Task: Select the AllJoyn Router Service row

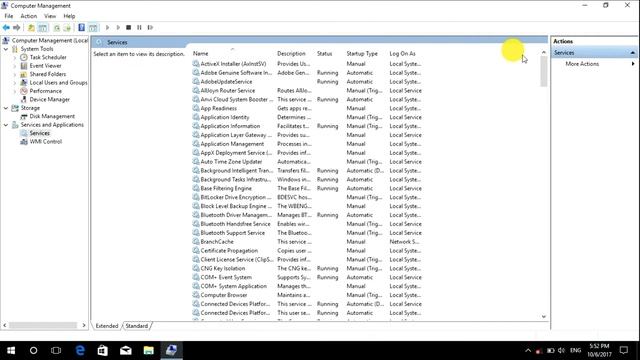Action: point(227,91)
